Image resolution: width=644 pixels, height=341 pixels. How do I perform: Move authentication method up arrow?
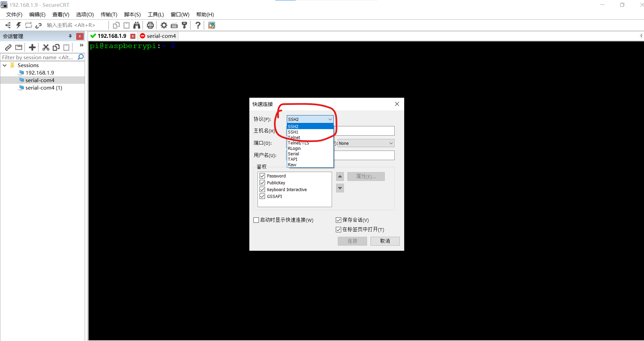[x=340, y=176]
